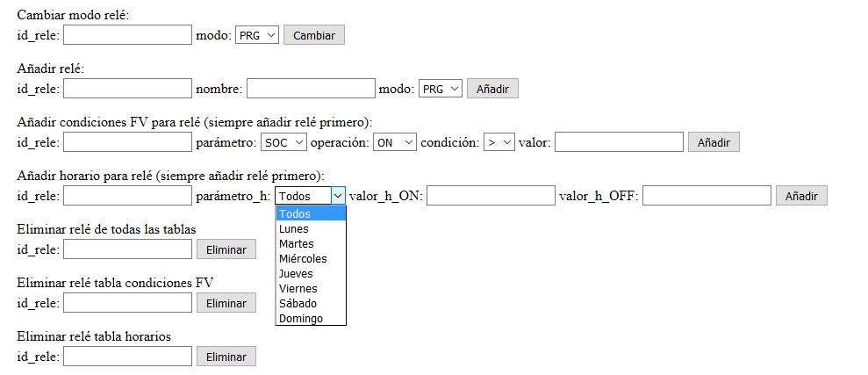
Task: Click Añadir button in the horario row
Action: click(x=801, y=196)
